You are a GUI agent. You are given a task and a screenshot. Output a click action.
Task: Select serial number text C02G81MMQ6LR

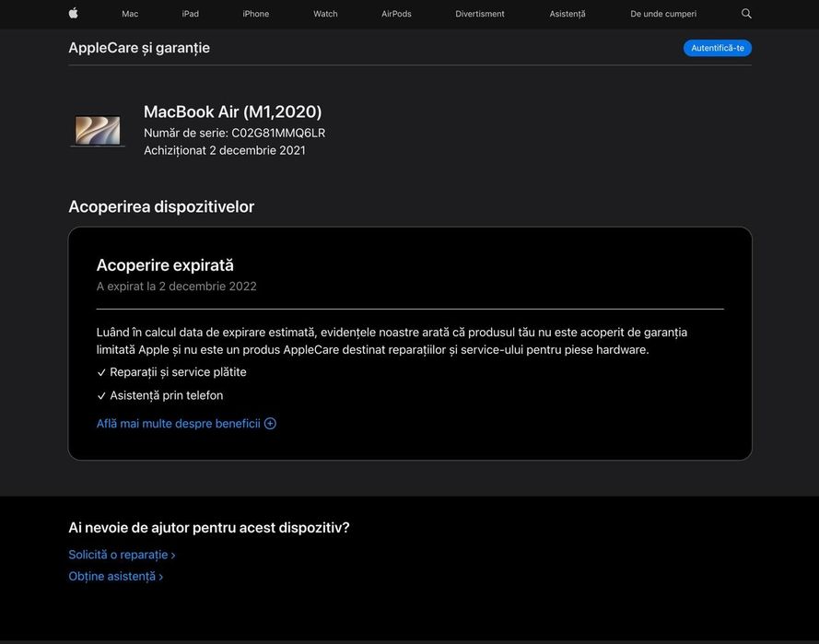(278, 134)
